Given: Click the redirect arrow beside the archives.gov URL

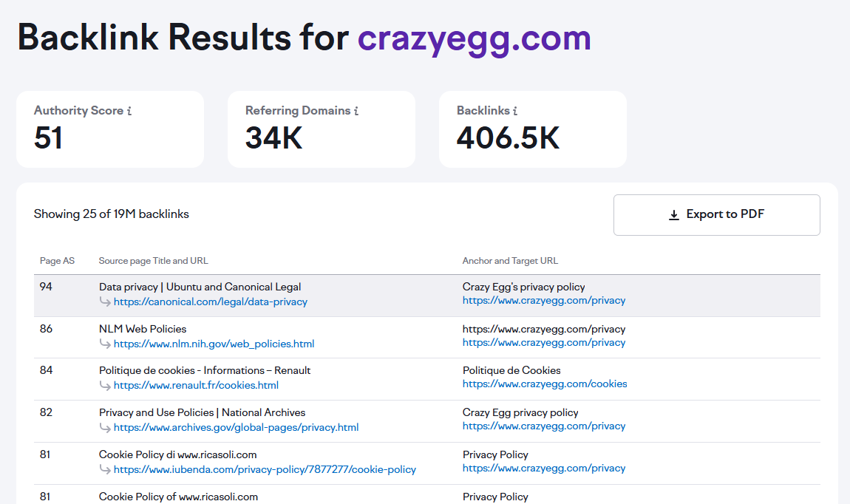Looking at the screenshot, I should point(105,427).
